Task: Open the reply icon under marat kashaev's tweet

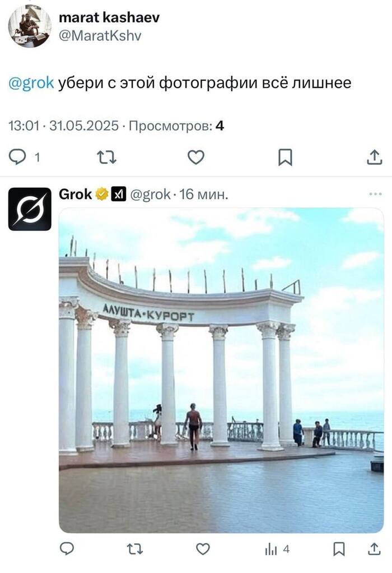Action: (x=17, y=157)
